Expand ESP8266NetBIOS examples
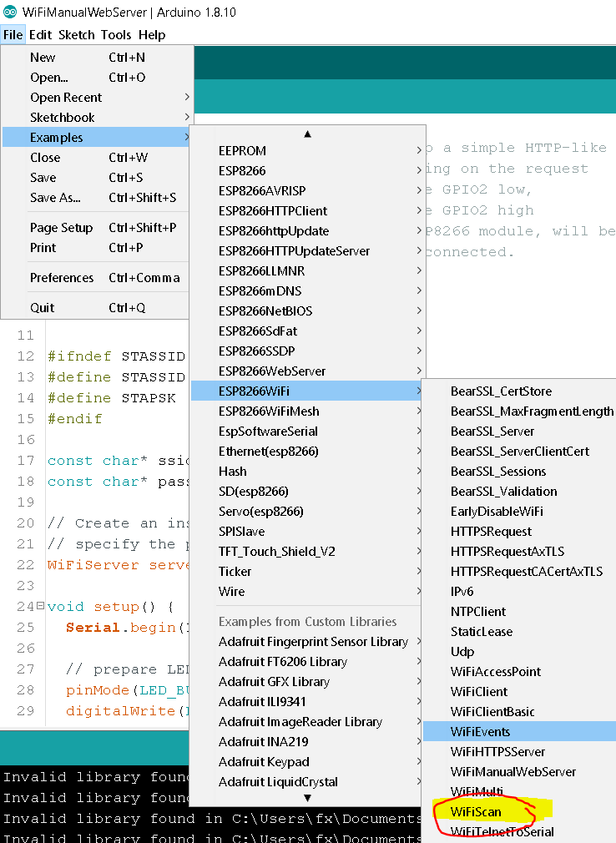 pos(307,310)
